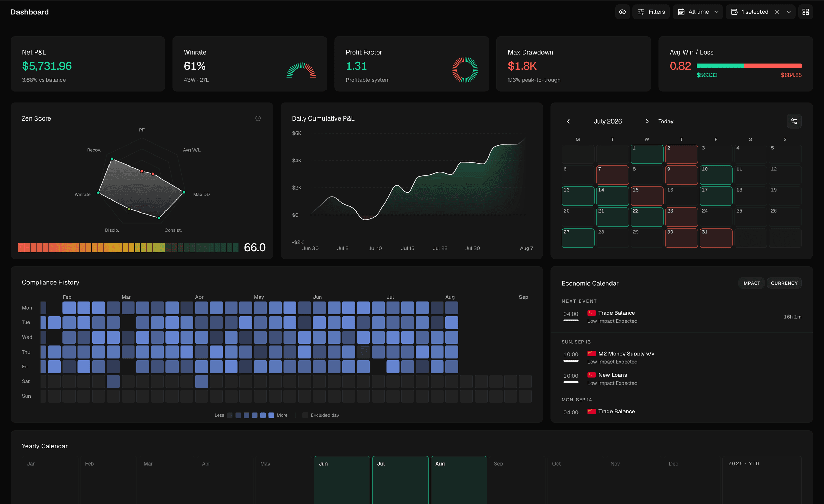Open the All time date range dropdown

coord(698,12)
